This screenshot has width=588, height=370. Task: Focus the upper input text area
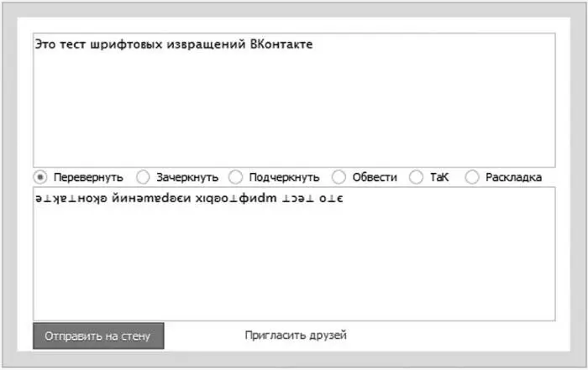(x=294, y=100)
